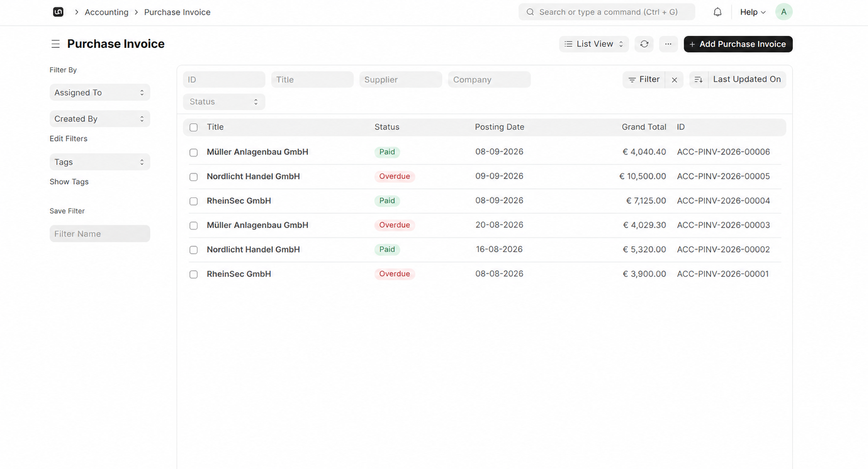Check the ACC-PINV-2026-00006 row checkbox
Image resolution: width=868 pixels, height=469 pixels.
coord(193,153)
